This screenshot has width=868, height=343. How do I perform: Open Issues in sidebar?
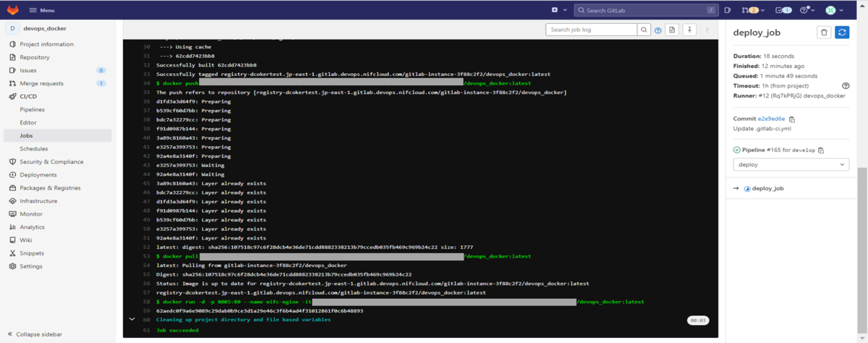click(x=58, y=70)
